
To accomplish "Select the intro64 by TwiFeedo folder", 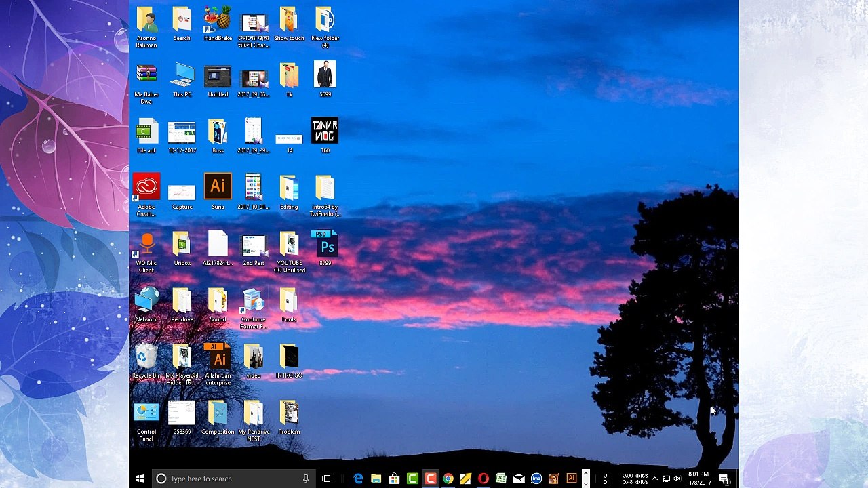I will pos(325,188).
